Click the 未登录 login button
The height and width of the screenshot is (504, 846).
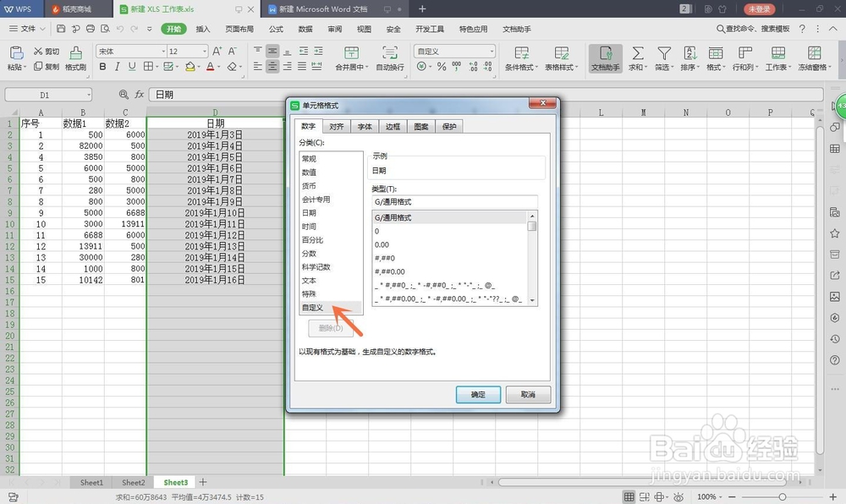click(x=759, y=9)
